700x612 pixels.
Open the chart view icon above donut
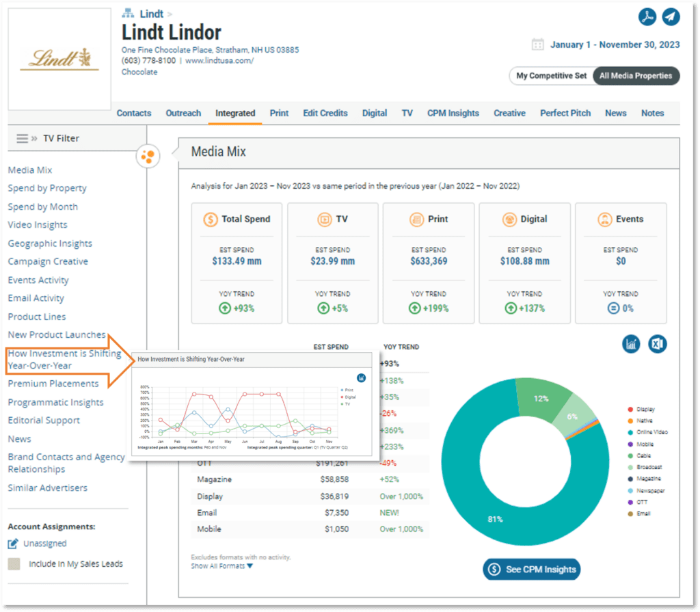click(x=631, y=344)
